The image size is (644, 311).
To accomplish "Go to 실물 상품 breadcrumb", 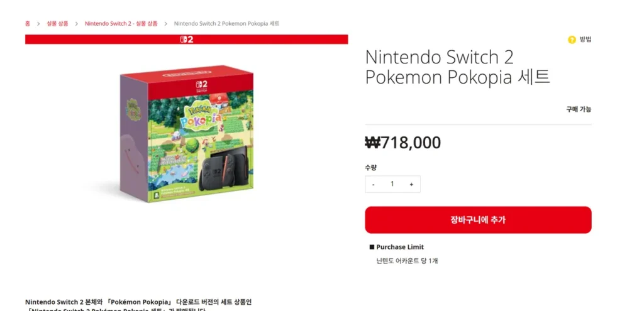I will tap(57, 23).
